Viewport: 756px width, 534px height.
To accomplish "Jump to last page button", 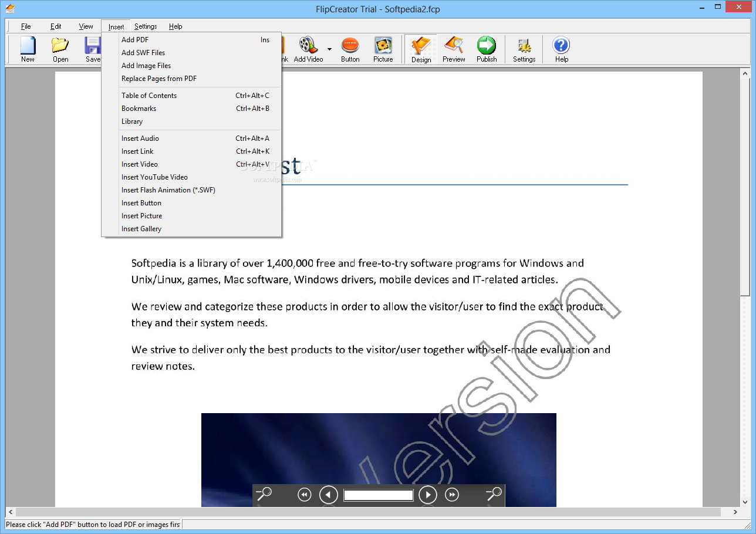I will [x=452, y=495].
